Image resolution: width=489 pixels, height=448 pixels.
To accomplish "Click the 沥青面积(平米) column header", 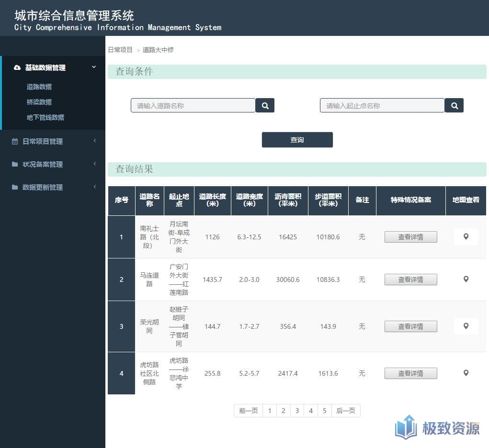I will pos(288,201).
